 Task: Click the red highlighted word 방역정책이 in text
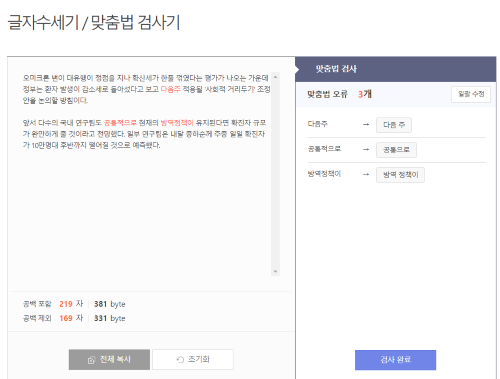(177, 123)
